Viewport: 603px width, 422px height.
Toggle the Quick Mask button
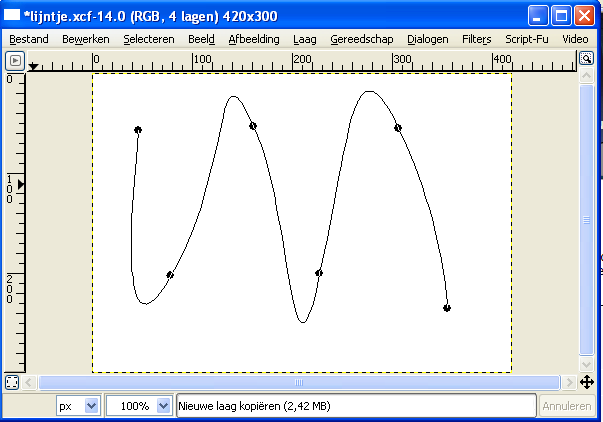pos(12,382)
